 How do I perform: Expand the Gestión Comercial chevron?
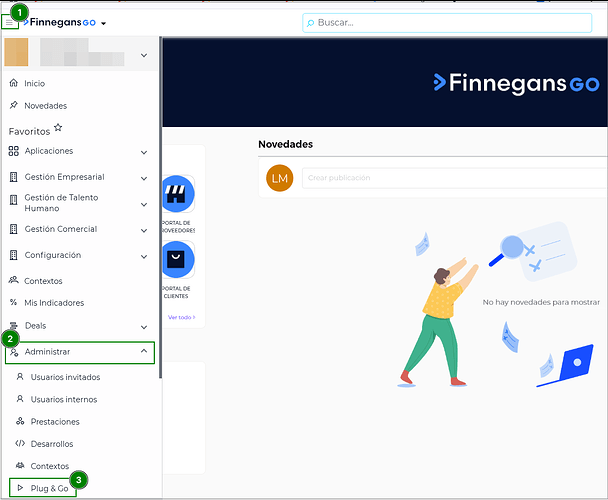[x=144, y=230]
